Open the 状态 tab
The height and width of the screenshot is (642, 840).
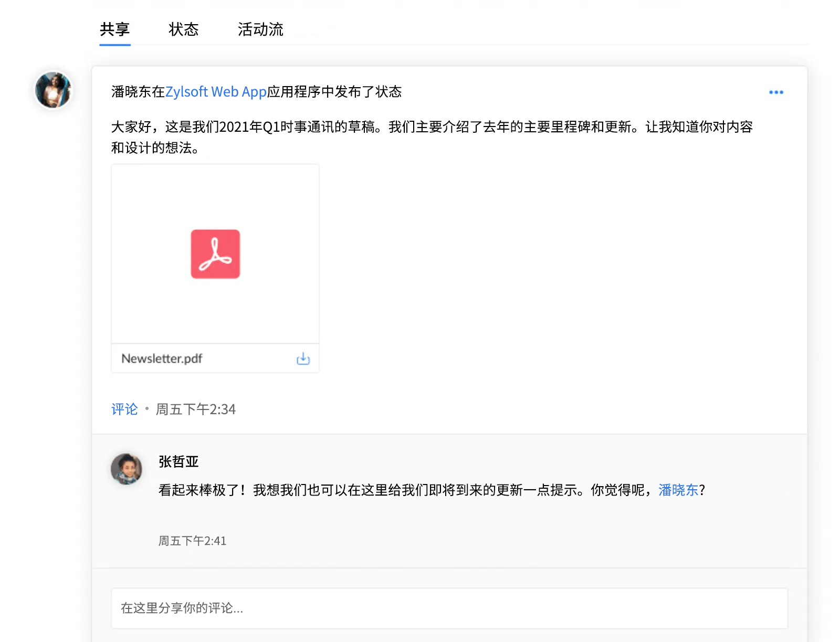point(183,29)
